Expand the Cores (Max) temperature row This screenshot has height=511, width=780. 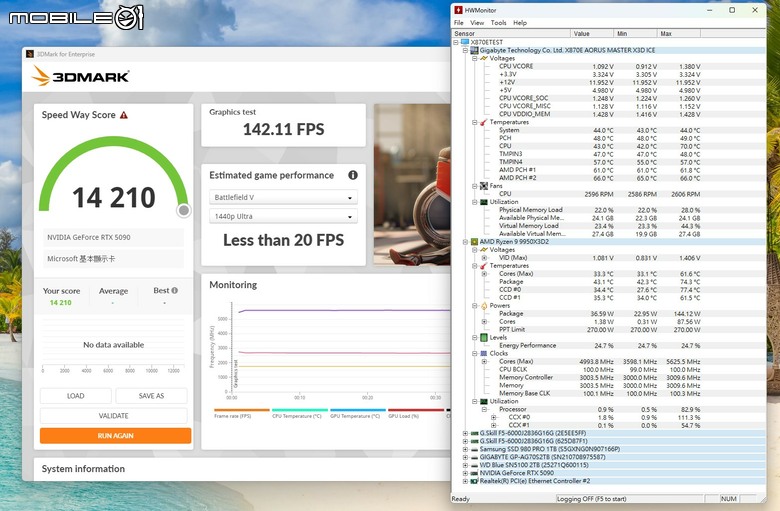pos(484,274)
